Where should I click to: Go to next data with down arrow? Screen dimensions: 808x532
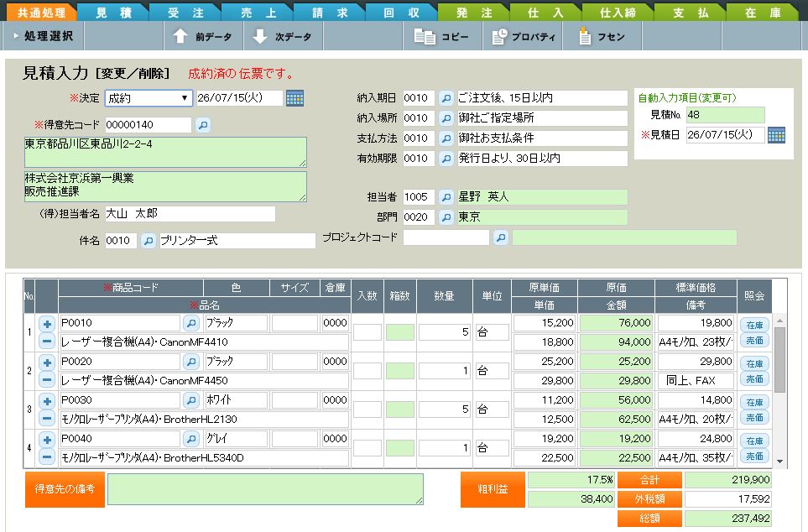[x=283, y=36]
